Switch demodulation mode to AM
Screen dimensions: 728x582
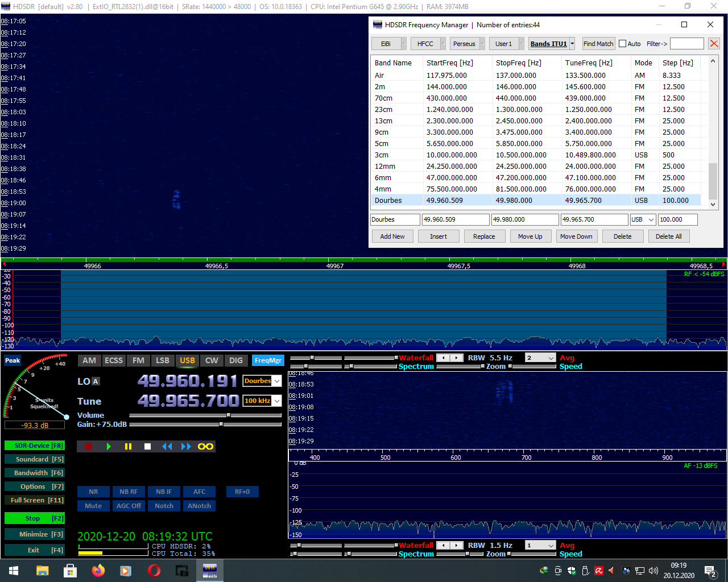click(89, 360)
